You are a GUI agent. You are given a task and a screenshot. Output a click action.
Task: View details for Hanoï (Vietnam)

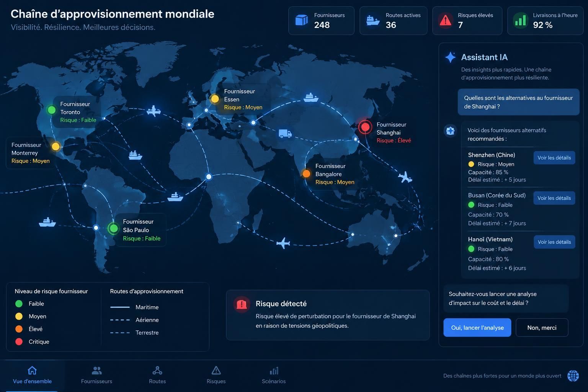tap(554, 242)
